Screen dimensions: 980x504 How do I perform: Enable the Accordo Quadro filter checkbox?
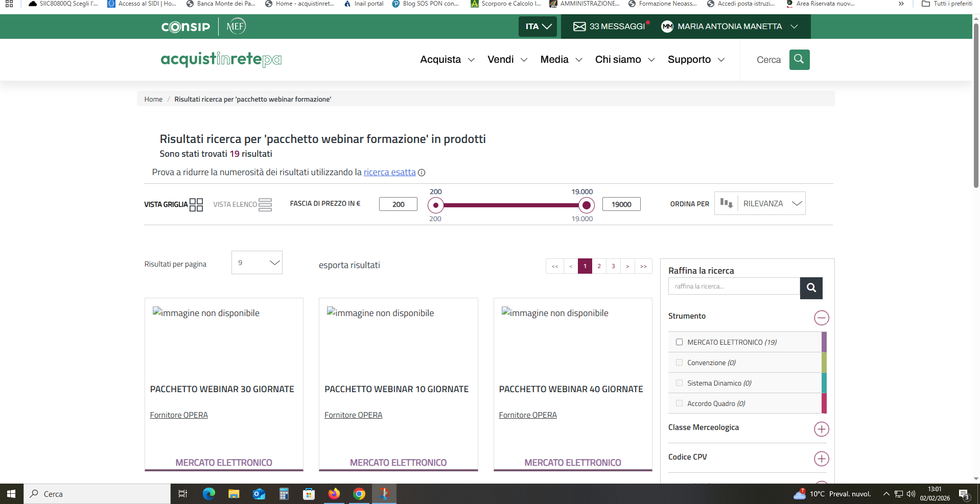679,403
